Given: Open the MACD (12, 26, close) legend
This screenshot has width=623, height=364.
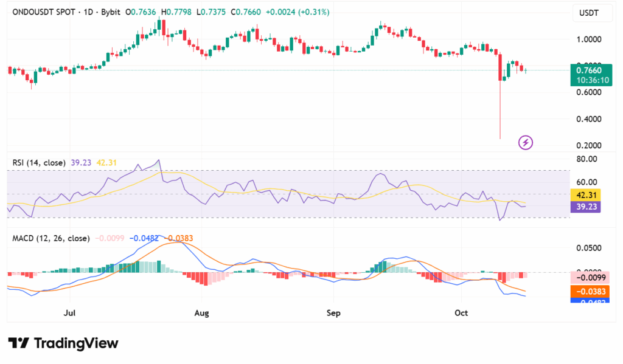Looking at the screenshot, I should click(x=50, y=238).
